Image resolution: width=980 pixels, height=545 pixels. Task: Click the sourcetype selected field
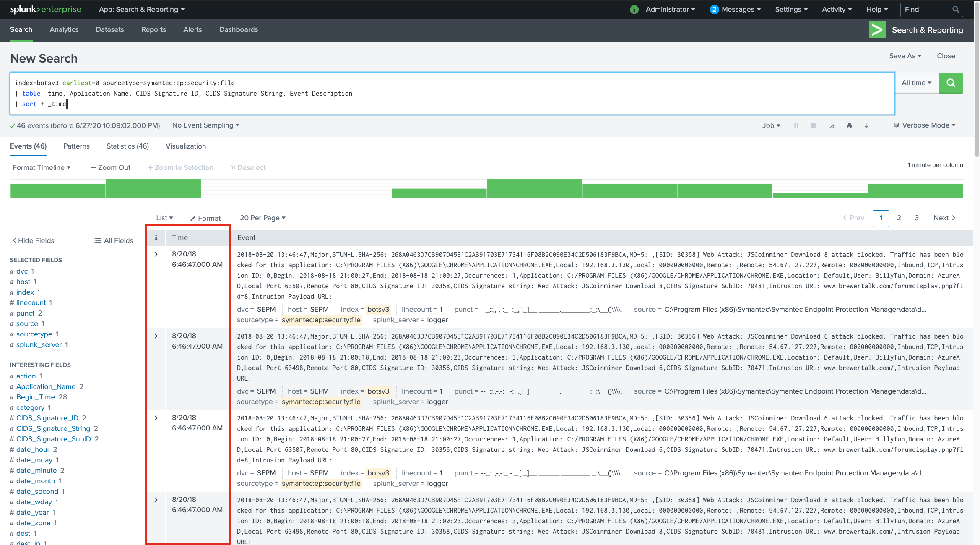34,334
